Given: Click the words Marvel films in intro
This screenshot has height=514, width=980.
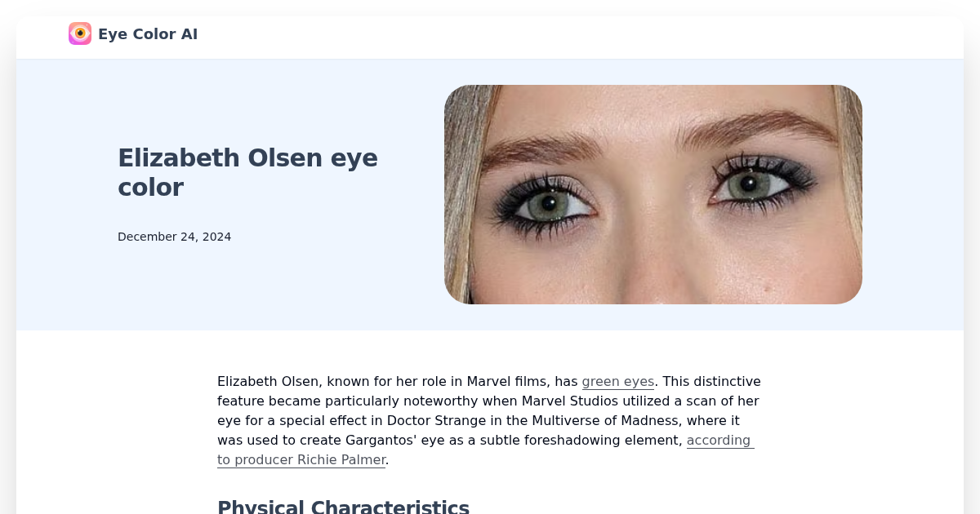Looking at the screenshot, I should (x=506, y=381).
